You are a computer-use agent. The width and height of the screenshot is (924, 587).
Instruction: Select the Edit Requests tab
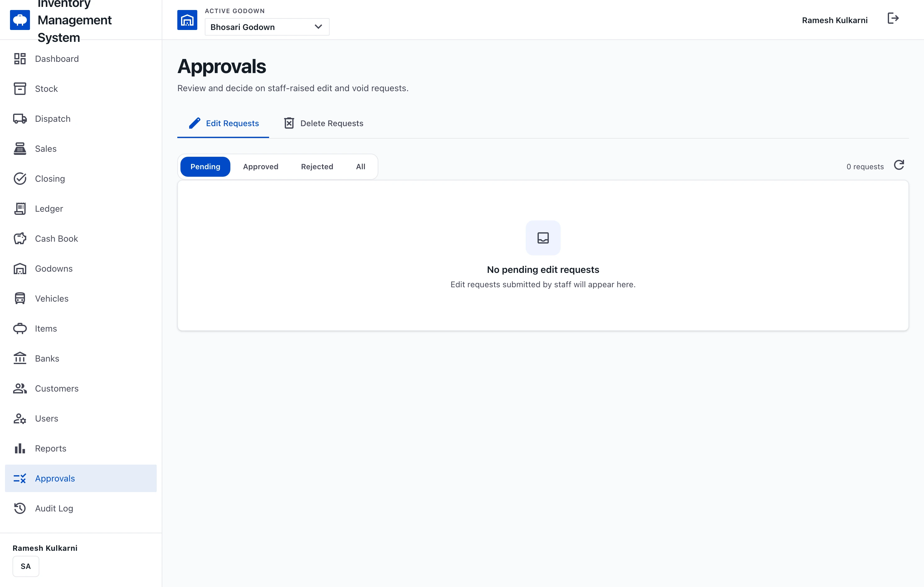[x=223, y=123]
